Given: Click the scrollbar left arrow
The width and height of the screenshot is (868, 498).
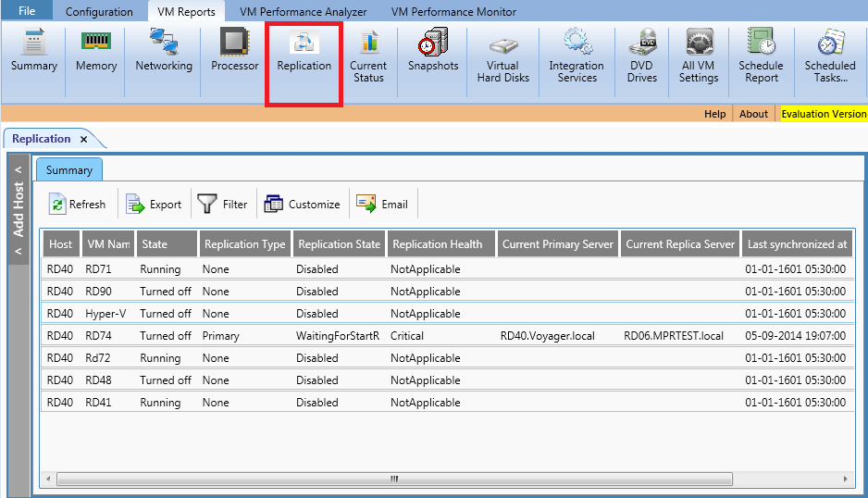Looking at the screenshot, I should (49, 479).
